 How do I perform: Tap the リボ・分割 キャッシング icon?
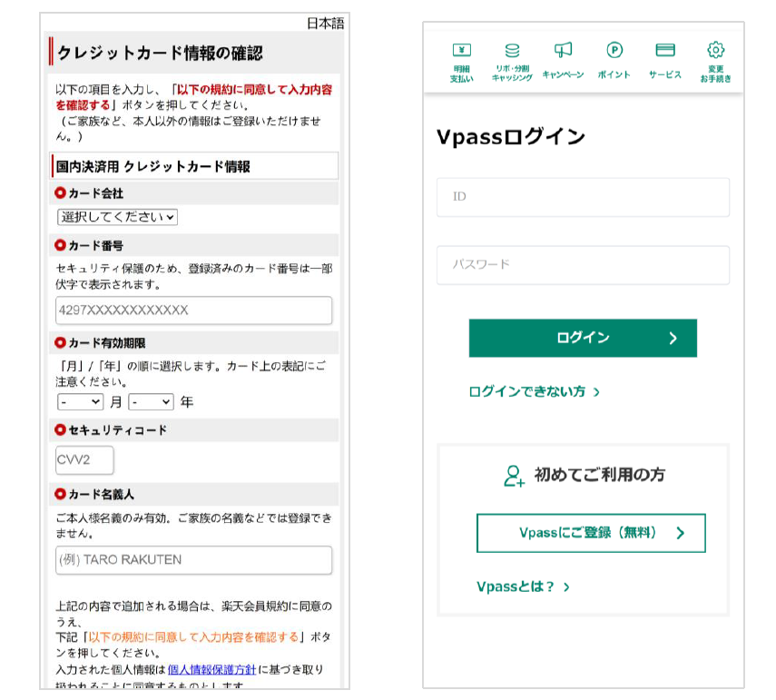pyautogui.click(x=512, y=61)
